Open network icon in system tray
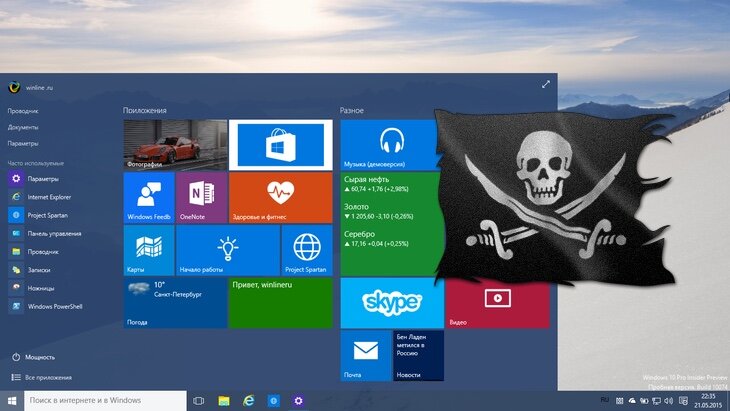This screenshot has height=411, width=730. pos(656,401)
